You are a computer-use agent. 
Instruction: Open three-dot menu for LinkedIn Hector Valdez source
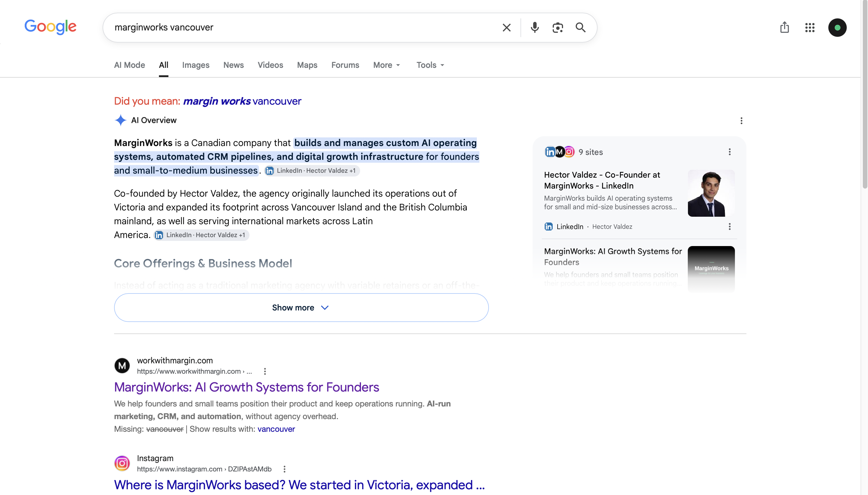coord(729,227)
